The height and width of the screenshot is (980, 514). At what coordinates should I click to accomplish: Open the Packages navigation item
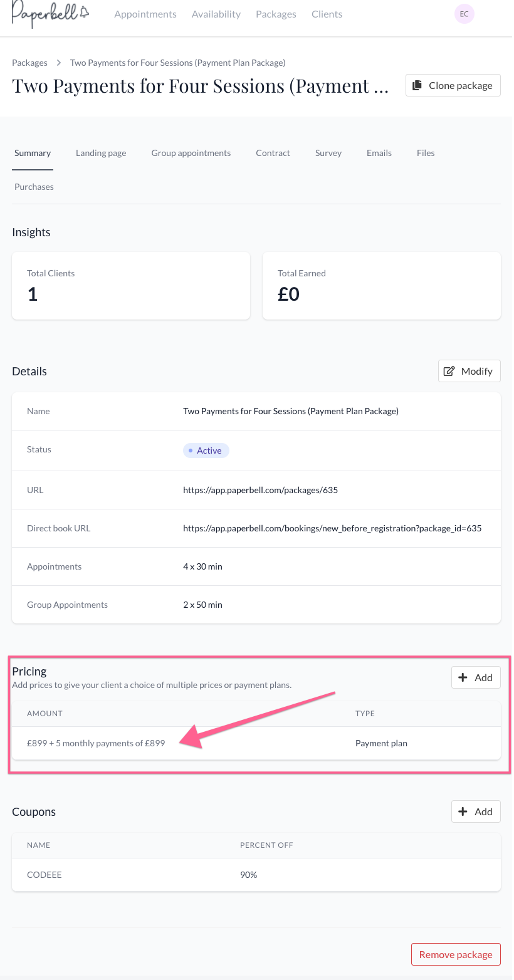coord(276,14)
